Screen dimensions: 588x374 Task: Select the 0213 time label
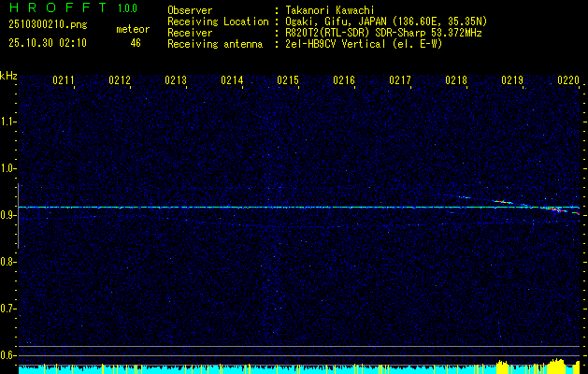coord(176,81)
